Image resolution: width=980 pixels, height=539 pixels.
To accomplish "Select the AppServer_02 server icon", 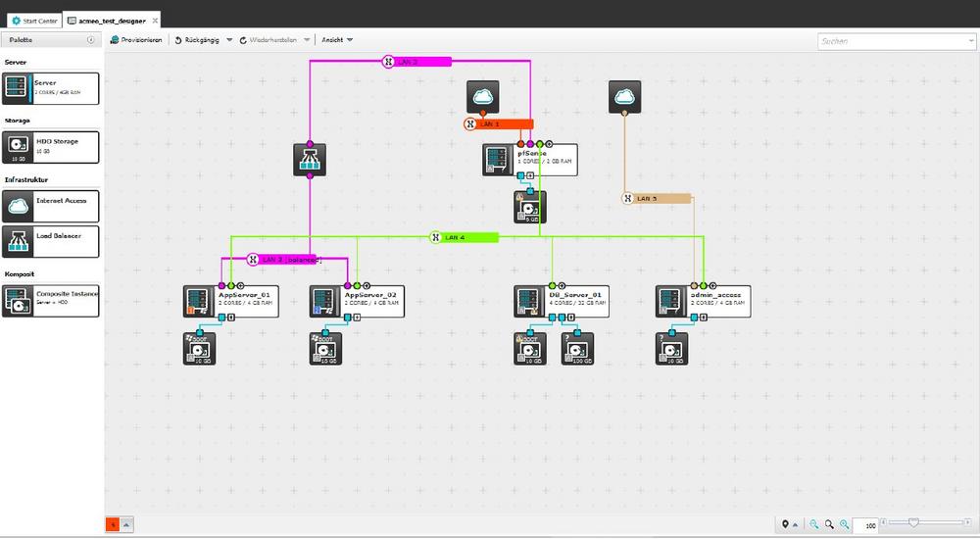I will pyautogui.click(x=325, y=302).
